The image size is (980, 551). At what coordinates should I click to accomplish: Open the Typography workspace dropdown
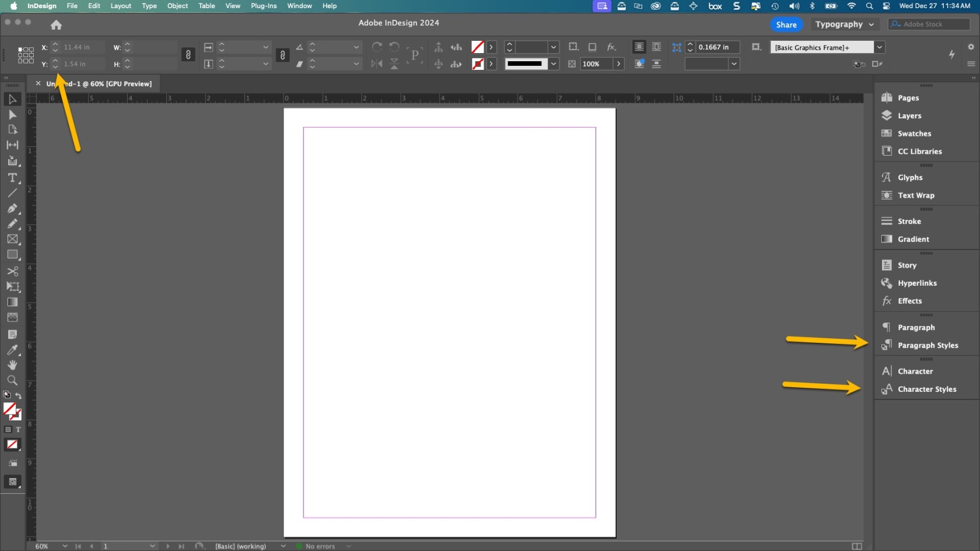[845, 24]
